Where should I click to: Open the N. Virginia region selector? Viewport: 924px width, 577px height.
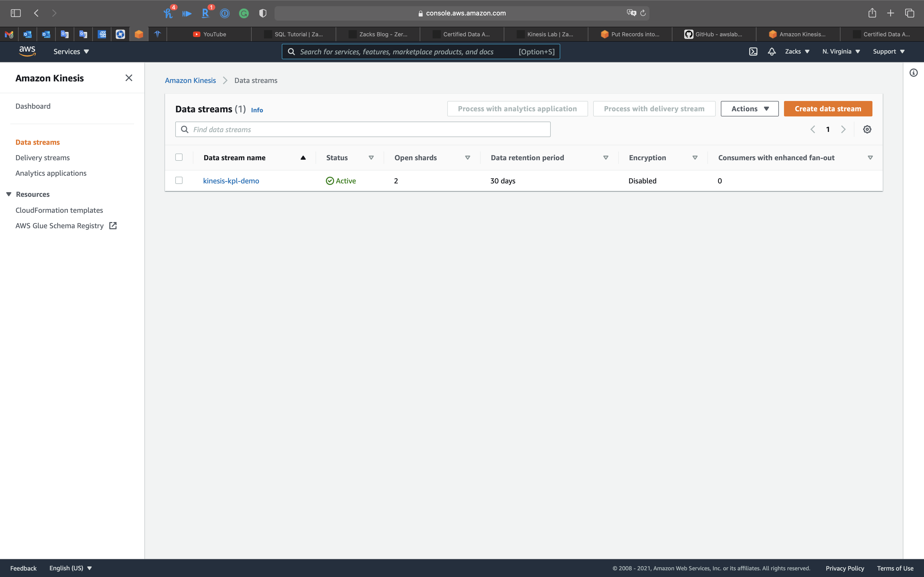[x=841, y=52]
